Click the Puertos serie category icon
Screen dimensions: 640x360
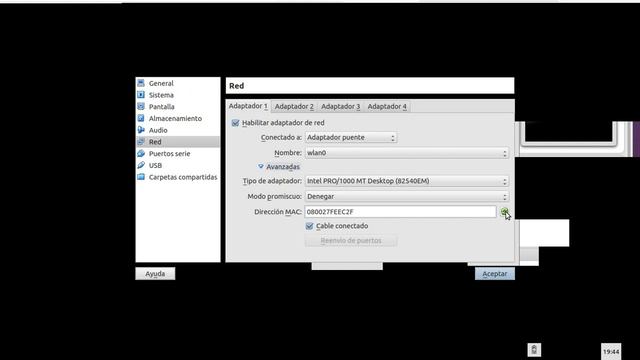(141, 153)
